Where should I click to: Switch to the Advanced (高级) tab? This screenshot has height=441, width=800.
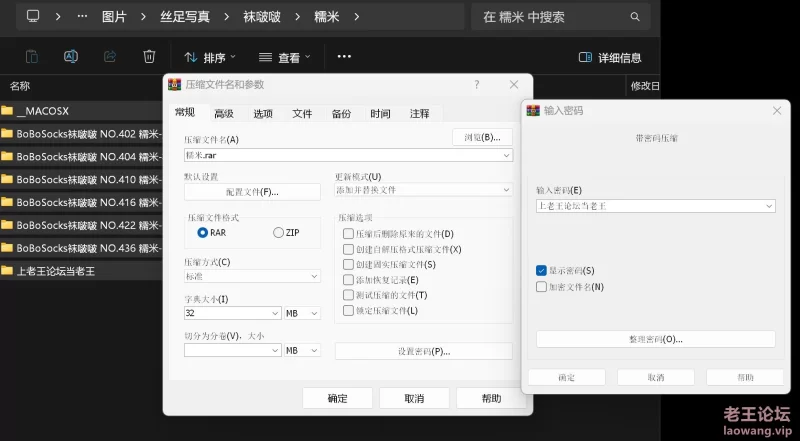click(x=223, y=114)
